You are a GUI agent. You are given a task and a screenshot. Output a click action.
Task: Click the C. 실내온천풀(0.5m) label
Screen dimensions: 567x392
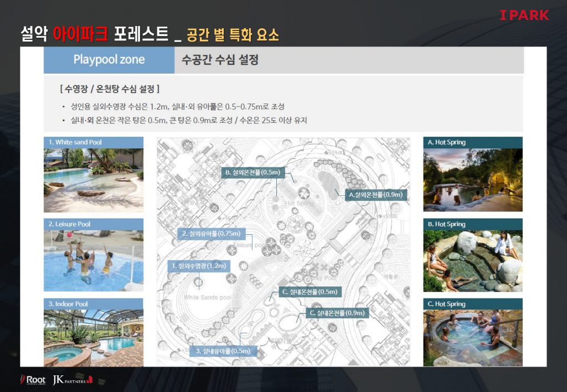309,292
